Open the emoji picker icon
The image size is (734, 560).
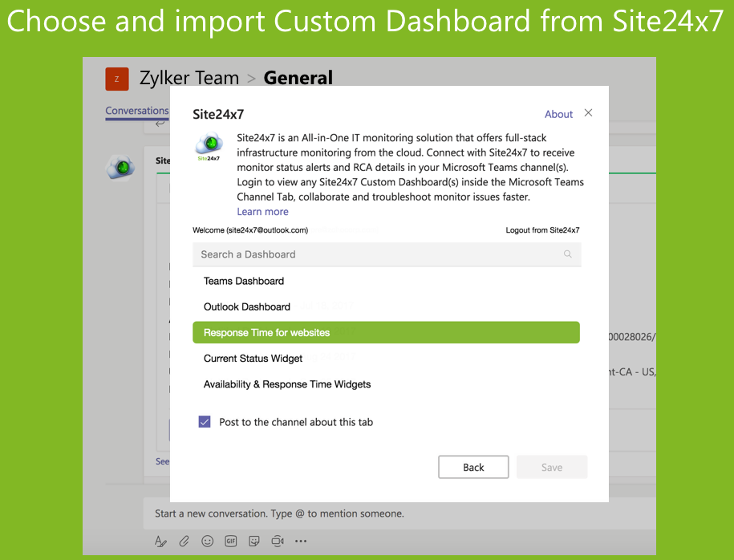tap(208, 542)
